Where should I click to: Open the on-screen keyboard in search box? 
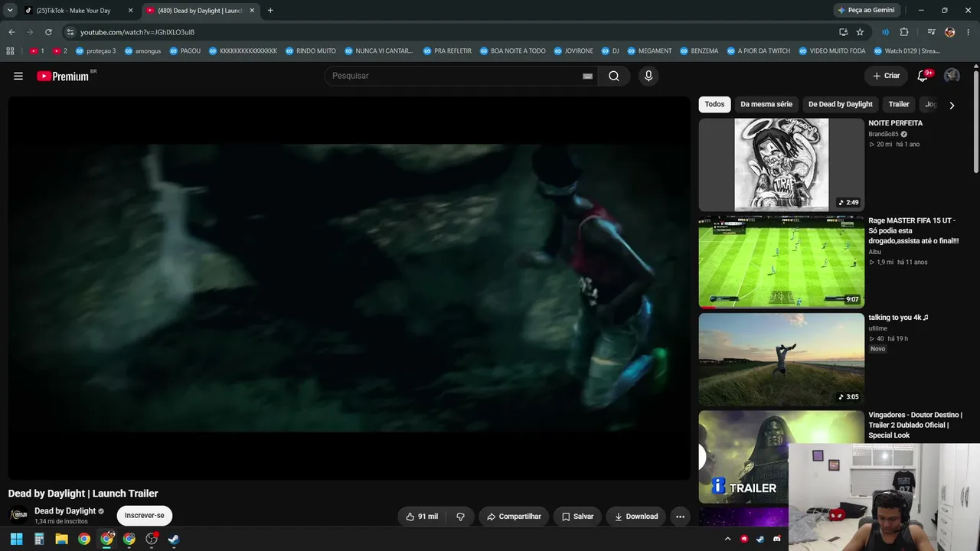click(x=587, y=76)
